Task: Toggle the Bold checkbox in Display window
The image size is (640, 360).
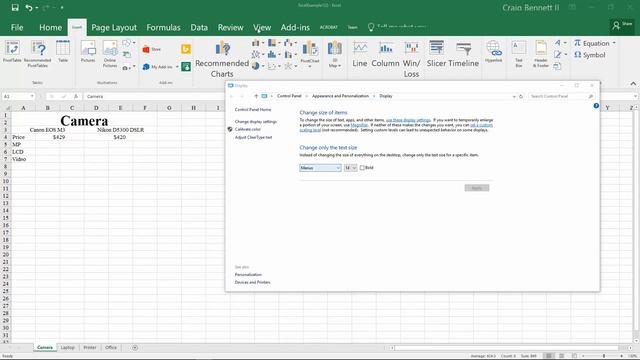Action: [362, 168]
